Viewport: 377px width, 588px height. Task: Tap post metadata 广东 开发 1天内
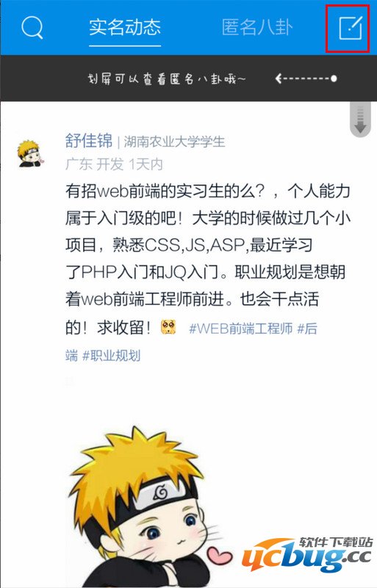tap(114, 164)
